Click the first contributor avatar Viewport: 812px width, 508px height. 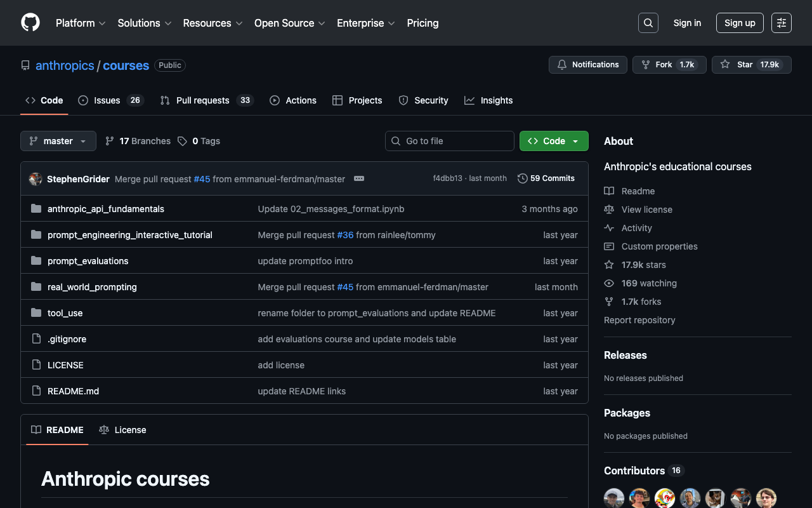pyautogui.click(x=613, y=498)
